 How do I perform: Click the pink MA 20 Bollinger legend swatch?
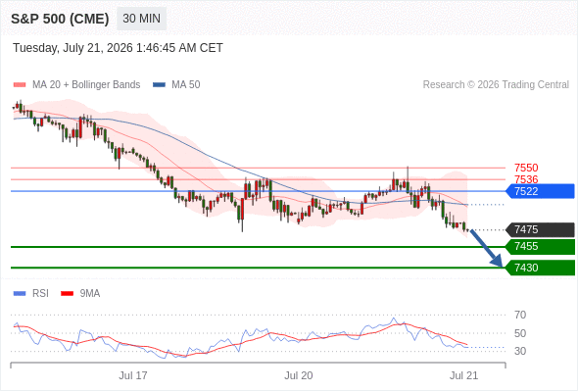click(x=20, y=85)
